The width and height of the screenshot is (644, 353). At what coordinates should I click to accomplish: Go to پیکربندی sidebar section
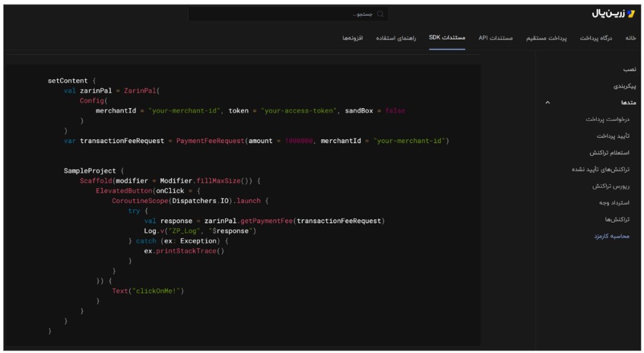(x=625, y=86)
